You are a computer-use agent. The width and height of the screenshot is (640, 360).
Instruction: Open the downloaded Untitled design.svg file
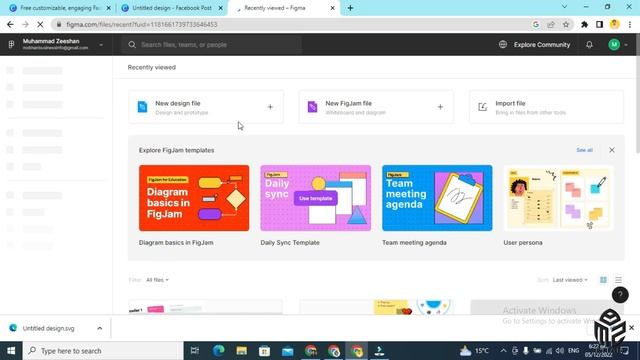tap(48, 328)
